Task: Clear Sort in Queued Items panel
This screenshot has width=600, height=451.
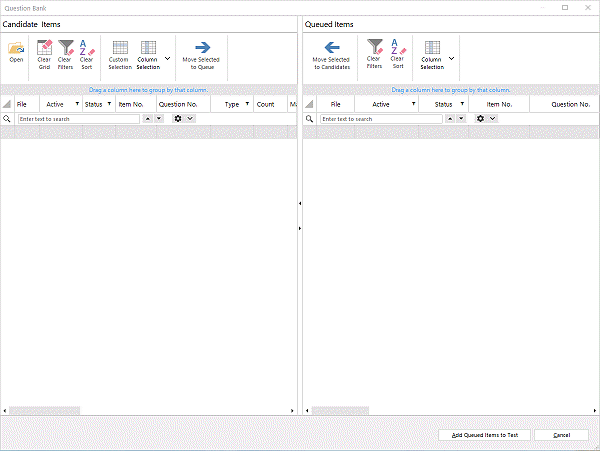Action: coord(396,51)
